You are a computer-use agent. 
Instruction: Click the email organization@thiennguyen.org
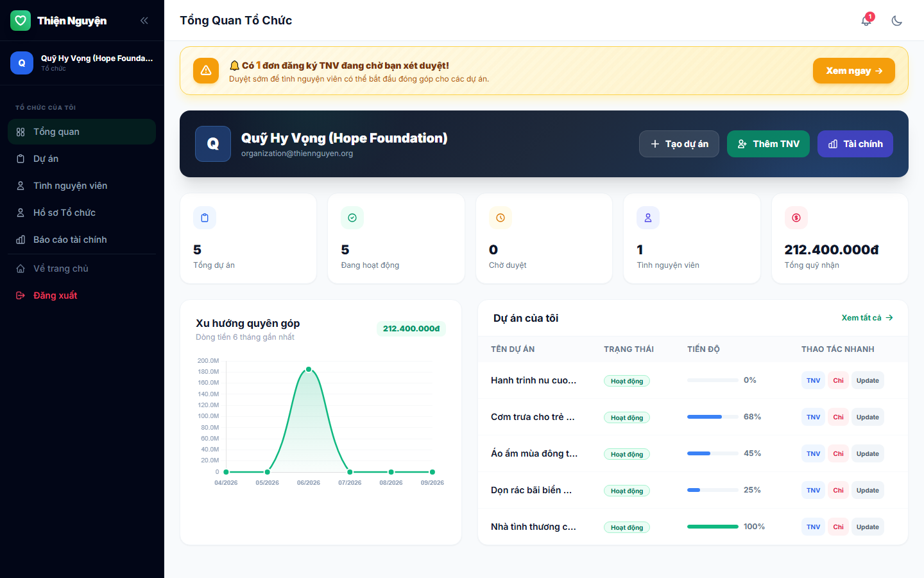tap(297, 153)
